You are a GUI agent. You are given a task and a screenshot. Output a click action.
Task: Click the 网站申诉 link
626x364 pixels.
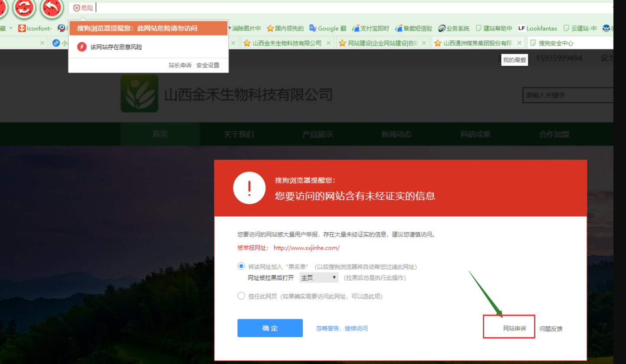pos(515,328)
